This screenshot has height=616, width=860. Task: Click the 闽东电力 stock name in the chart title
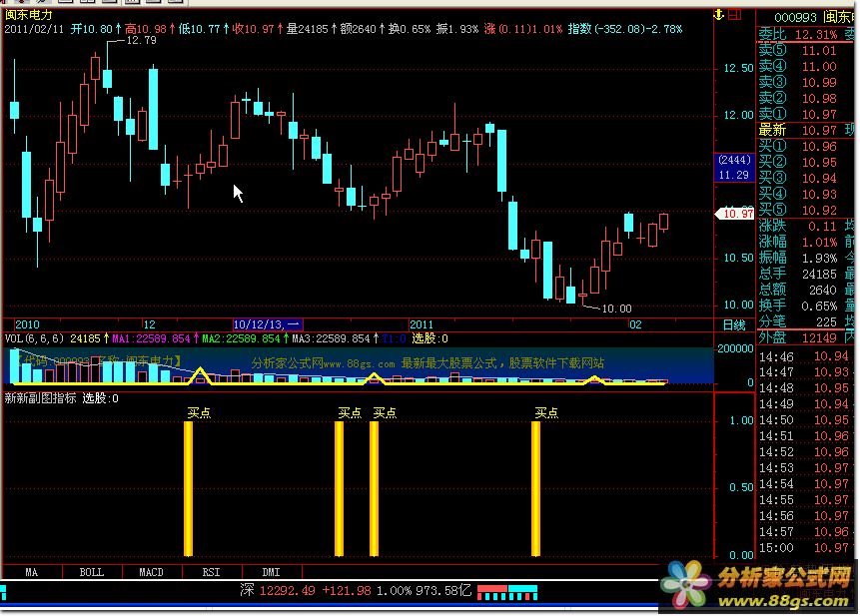pos(29,15)
